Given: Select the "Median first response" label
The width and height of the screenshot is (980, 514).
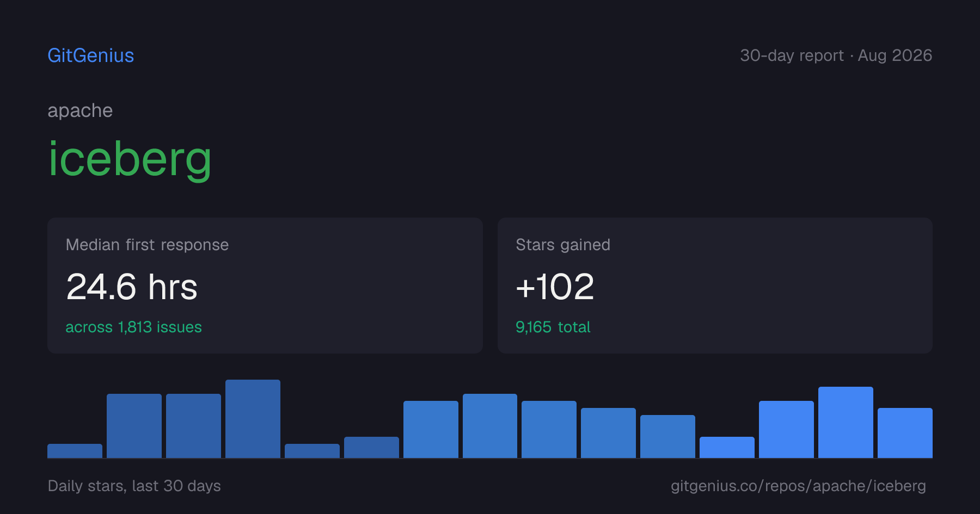Looking at the screenshot, I should tap(147, 245).
